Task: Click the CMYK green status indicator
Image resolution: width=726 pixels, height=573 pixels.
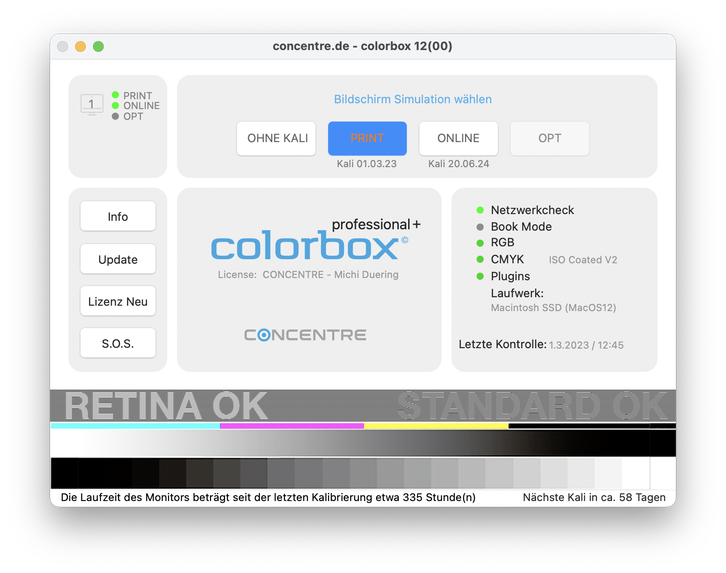Action: click(x=480, y=259)
